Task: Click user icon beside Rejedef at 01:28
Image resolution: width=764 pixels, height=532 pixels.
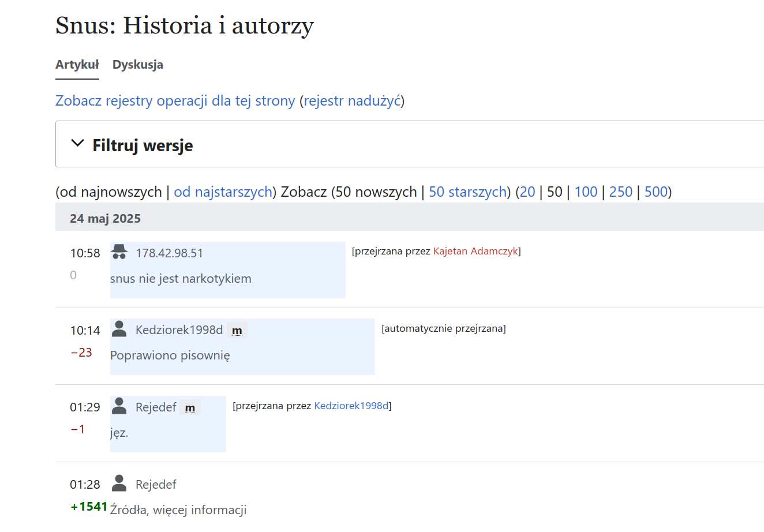Action: click(119, 484)
